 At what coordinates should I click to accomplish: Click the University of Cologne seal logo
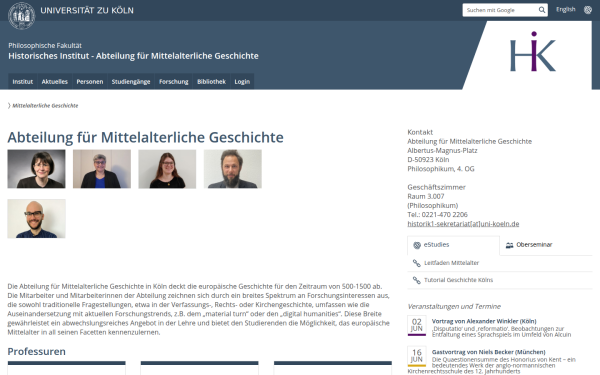pyautogui.click(x=21, y=16)
